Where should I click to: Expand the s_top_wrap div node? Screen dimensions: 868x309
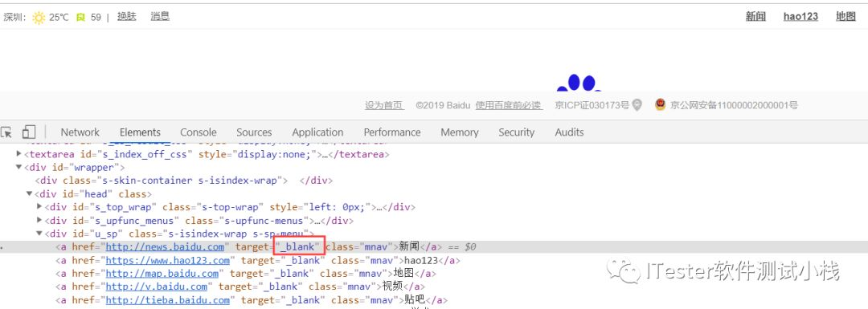39,207
